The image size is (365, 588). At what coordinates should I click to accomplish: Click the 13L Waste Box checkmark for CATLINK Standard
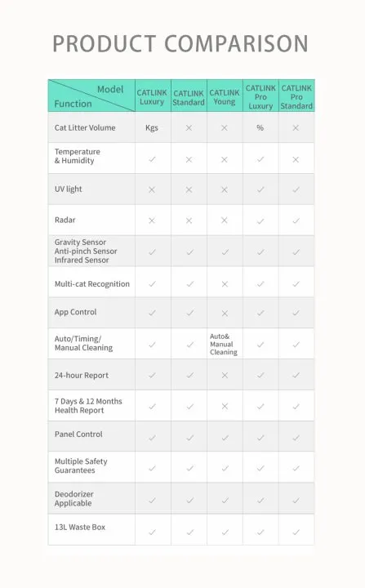pos(190,532)
